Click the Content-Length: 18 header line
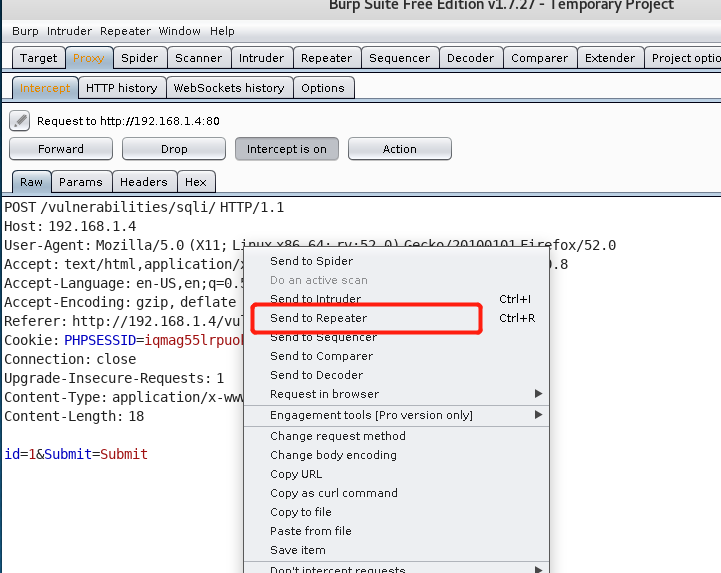Image resolution: width=721 pixels, height=573 pixels. pos(74,416)
